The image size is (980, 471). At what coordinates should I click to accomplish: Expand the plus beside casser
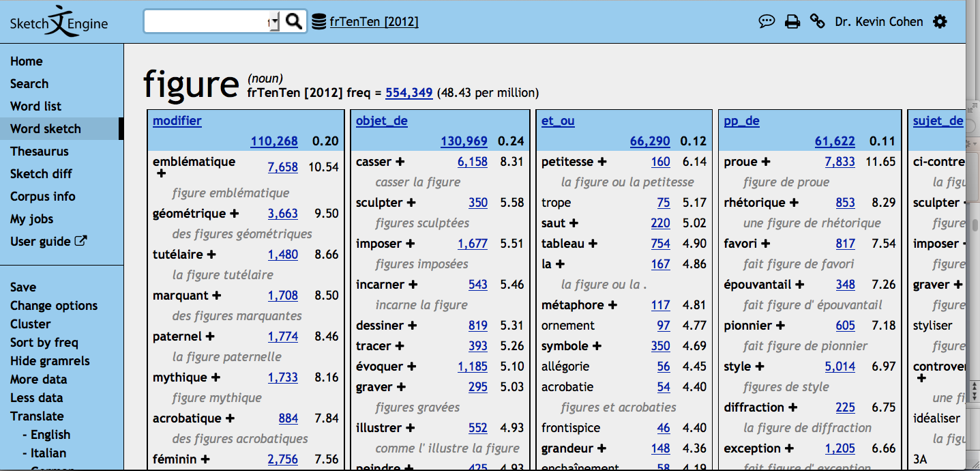(400, 162)
